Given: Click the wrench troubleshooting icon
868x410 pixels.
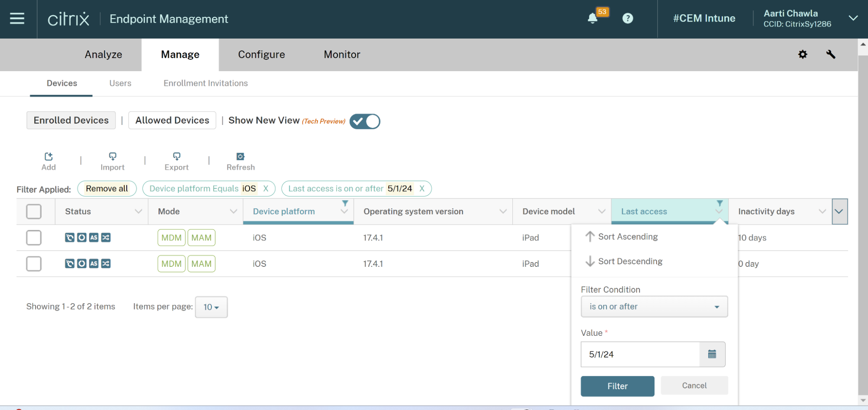Looking at the screenshot, I should (x=830, y=54).
